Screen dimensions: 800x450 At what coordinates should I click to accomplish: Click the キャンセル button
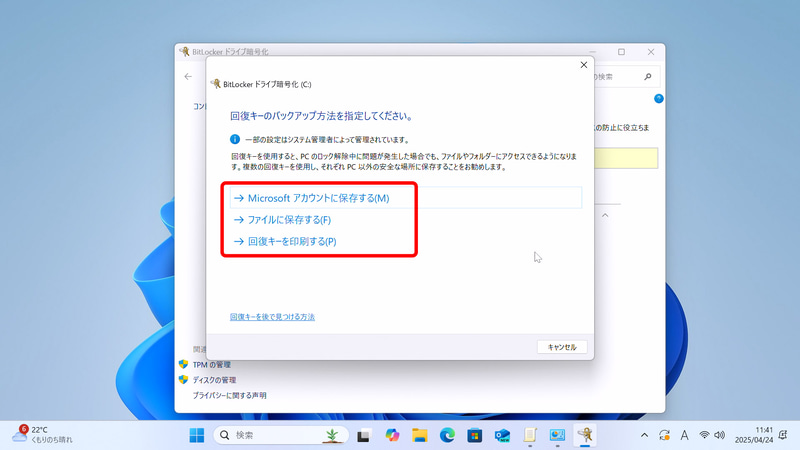point(562,347)
